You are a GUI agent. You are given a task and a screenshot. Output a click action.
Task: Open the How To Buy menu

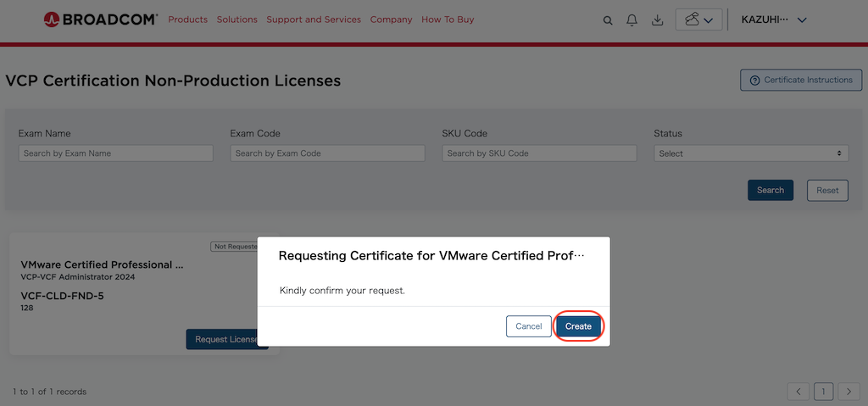point(448,19)
